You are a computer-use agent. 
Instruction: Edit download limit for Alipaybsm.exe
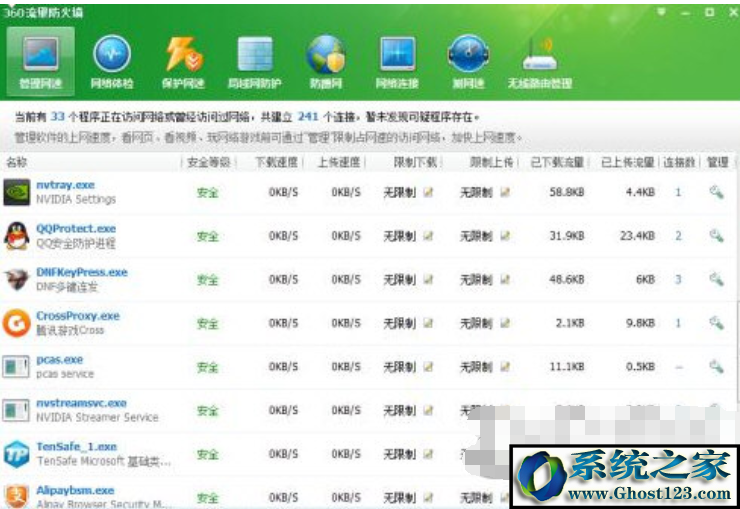pos(428,497)
